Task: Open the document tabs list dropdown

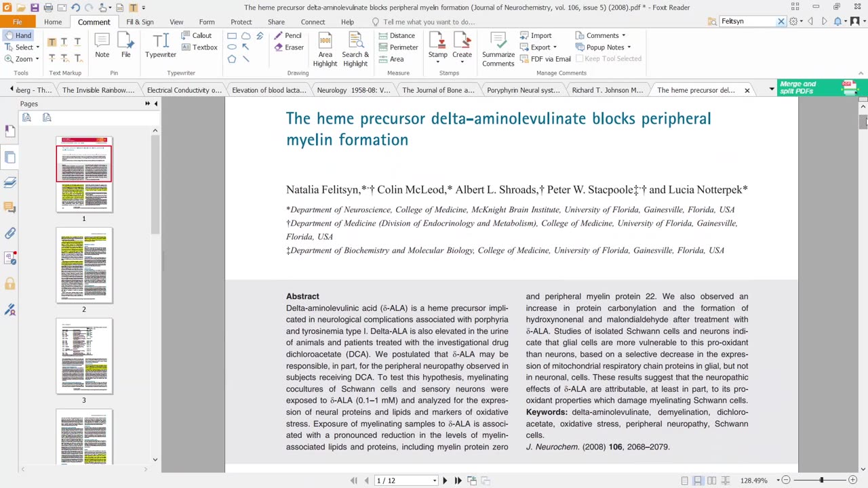Action: point(771,89)
